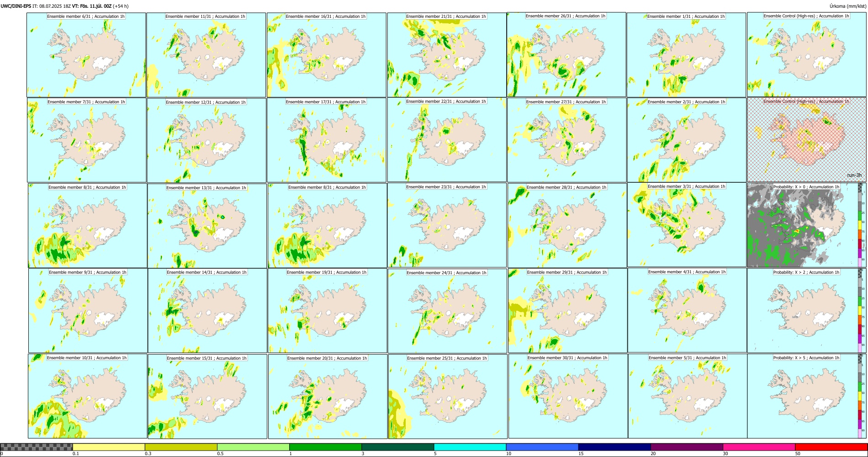Click the Ensemble member 19/31 map
Screen dimensions: 868x457
point(327,311)
